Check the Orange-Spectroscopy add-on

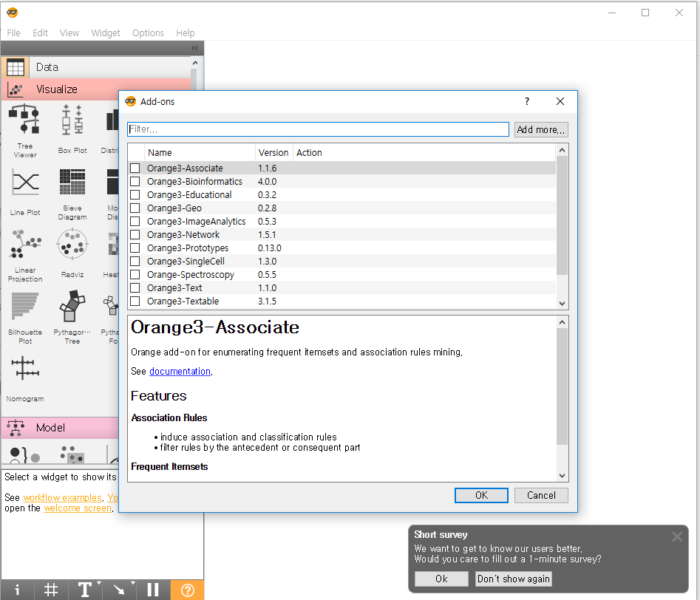click(135, 275)
